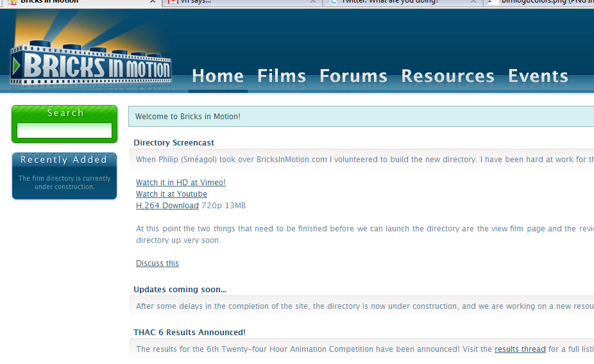The height and width of the screenshot is (364, 594).
Task: Close the 'vh says...' browser tab
Action: pos(313,1)
